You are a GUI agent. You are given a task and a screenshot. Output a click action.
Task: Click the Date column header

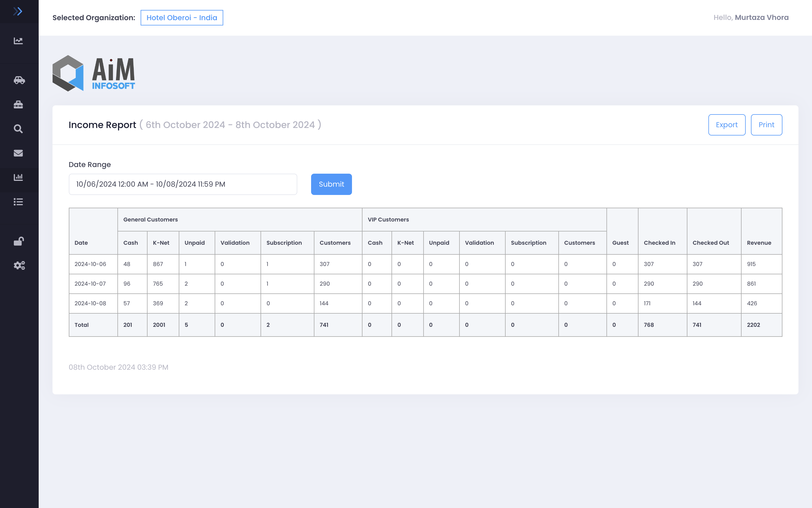93,231
